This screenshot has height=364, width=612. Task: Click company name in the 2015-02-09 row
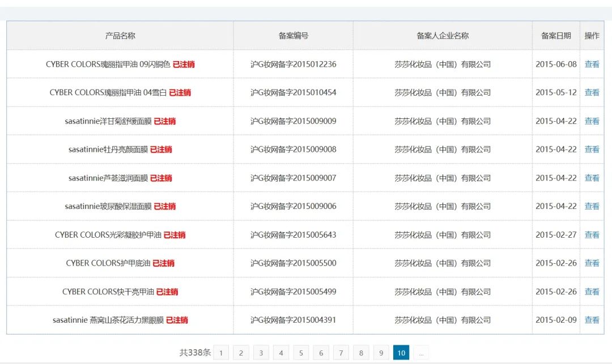click(x=443, y=320)
